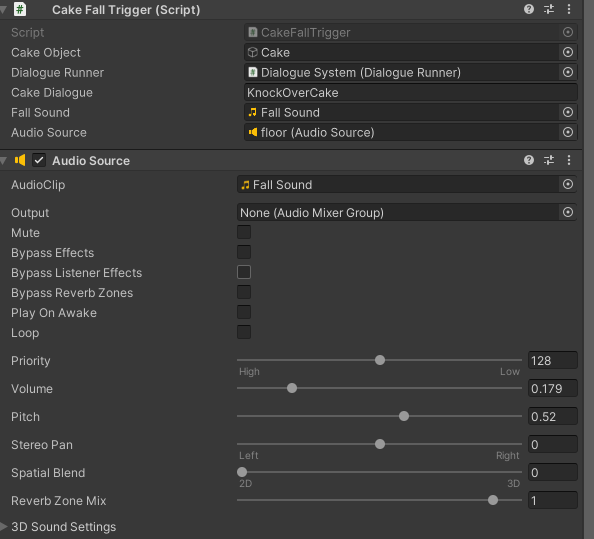Open object picker for Dialogue Runner field
Screen dimensions: 594x539
567,72
